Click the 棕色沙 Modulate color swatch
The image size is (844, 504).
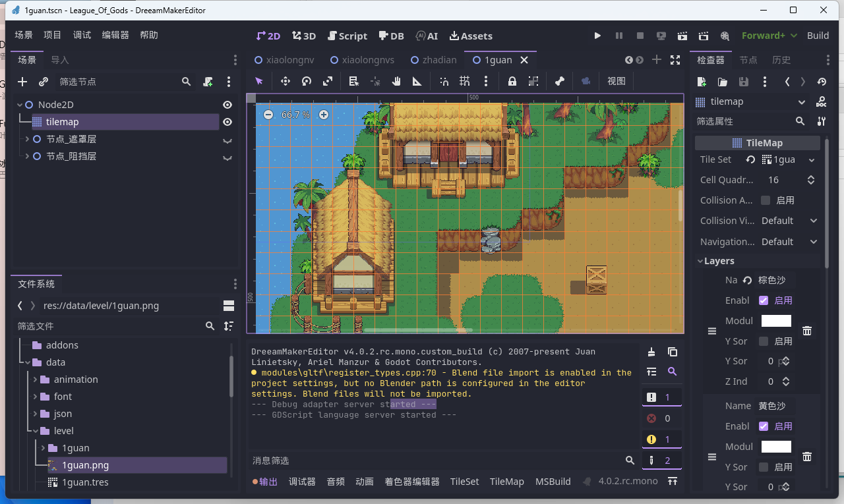point(776,321)
